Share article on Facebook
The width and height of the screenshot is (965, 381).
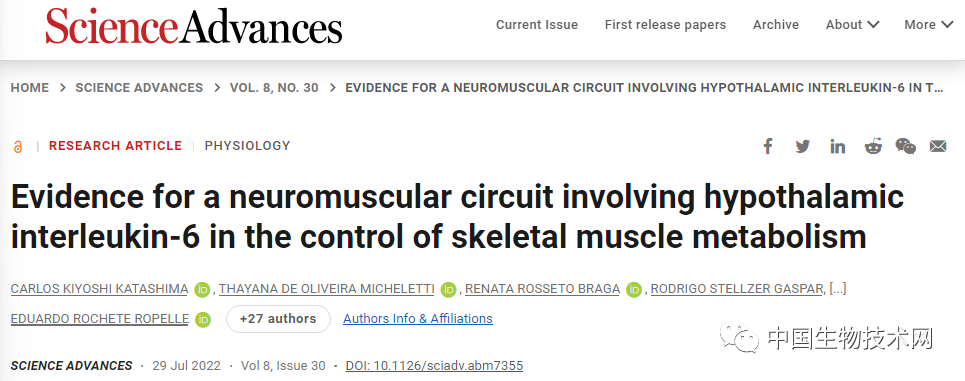click(768, 146)
